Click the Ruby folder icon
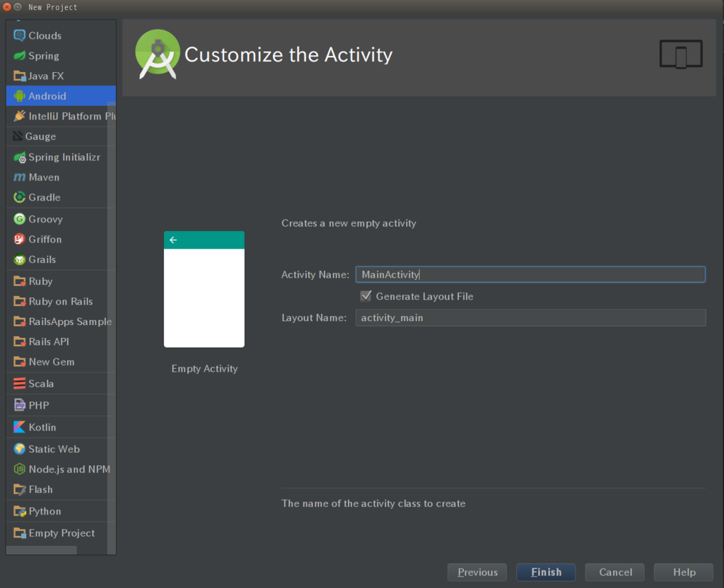The width and height of the screenshot is (724, 588). (19, 281)
